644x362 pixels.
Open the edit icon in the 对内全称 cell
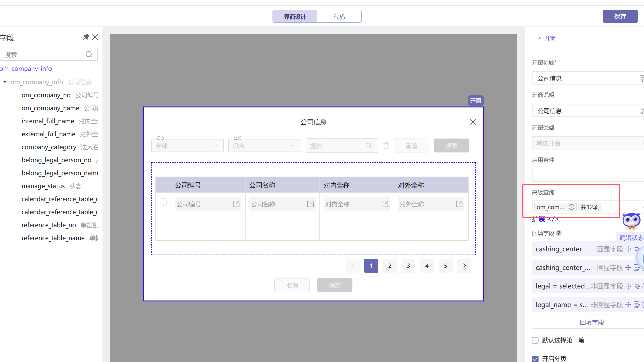pos(385,204)
